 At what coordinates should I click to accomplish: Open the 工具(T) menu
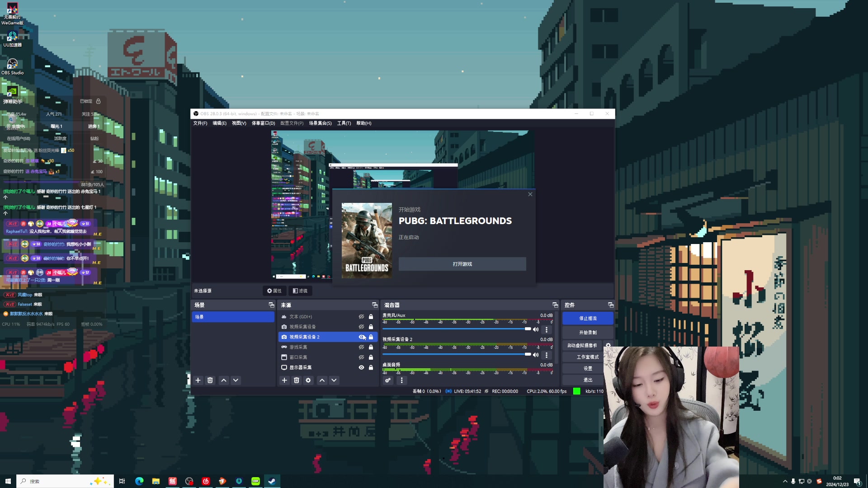click(x=344, y=123)
